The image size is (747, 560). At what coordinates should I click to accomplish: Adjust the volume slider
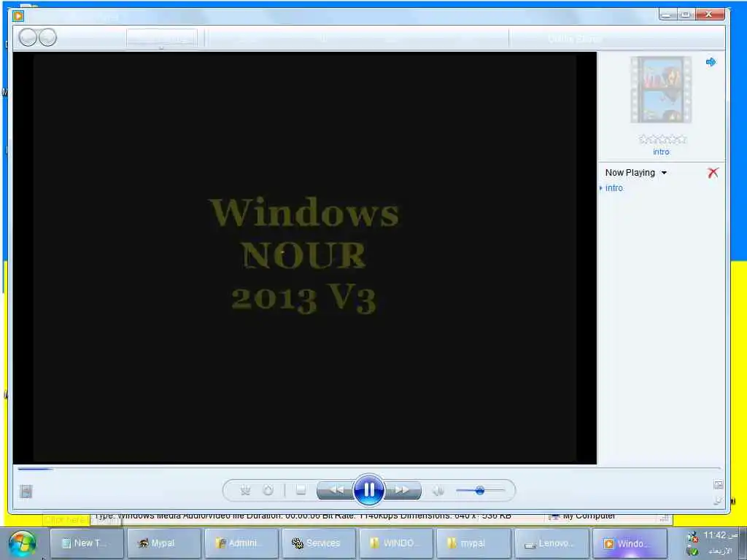pos(480,490)
